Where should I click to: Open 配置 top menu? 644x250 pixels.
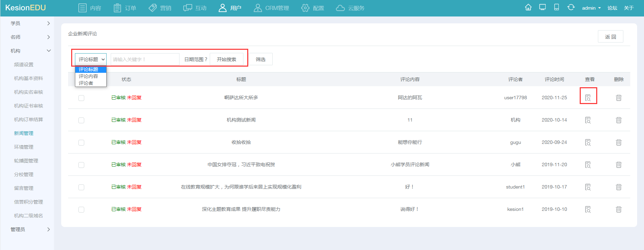[x=313, y=8]
